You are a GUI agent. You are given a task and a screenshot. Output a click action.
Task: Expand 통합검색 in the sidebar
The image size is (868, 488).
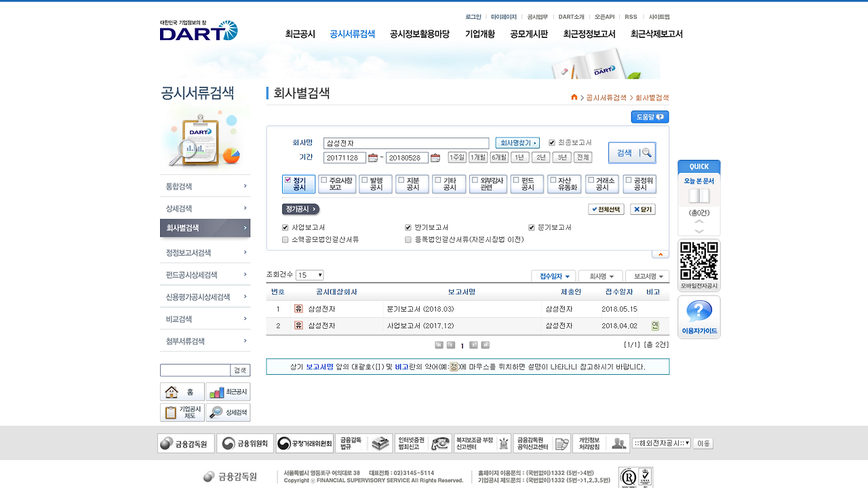coord(205,186)
